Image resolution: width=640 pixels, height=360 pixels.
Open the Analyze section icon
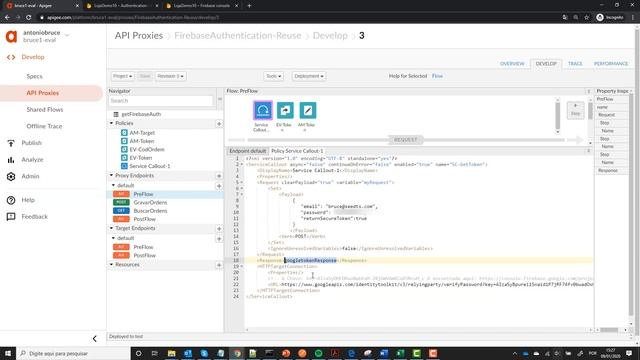(11, 160)
